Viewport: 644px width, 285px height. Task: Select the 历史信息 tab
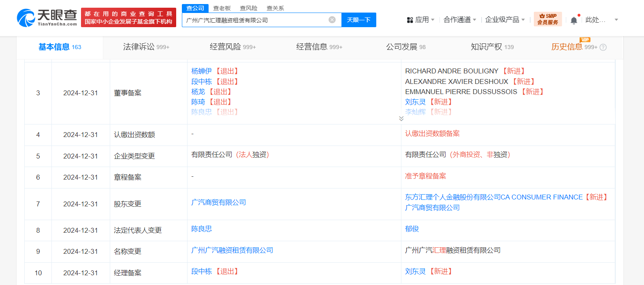(x=574, y=47)
